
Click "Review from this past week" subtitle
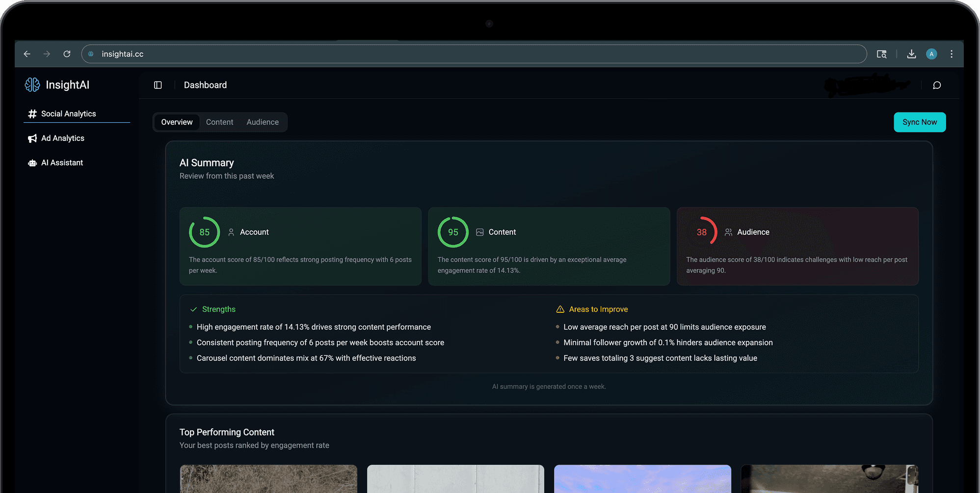[x=227, y=176]
